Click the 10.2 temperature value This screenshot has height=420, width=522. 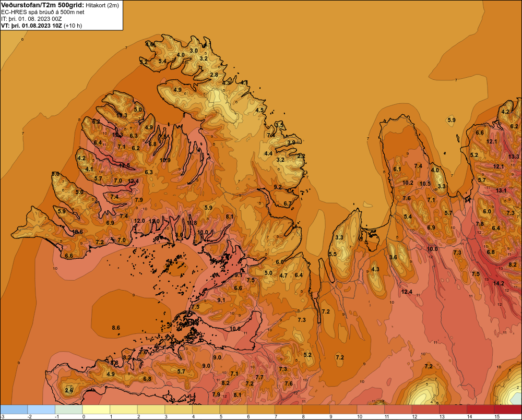pos(408,183)
